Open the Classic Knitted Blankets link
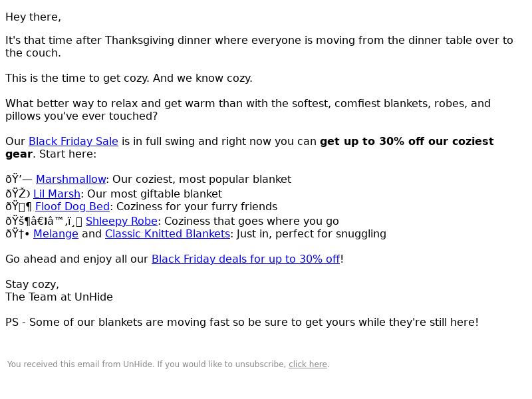The image size is (532, 399). 167,234
